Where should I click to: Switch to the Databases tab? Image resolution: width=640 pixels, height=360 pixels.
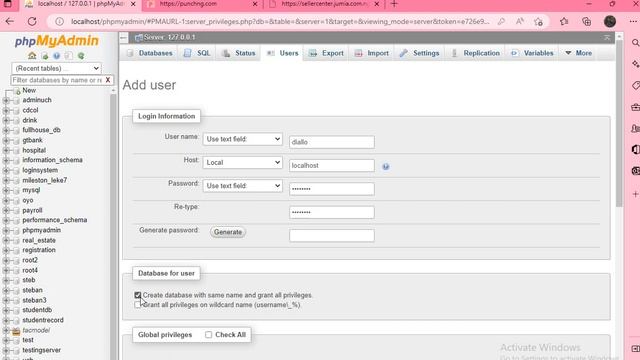click(149, 53)
